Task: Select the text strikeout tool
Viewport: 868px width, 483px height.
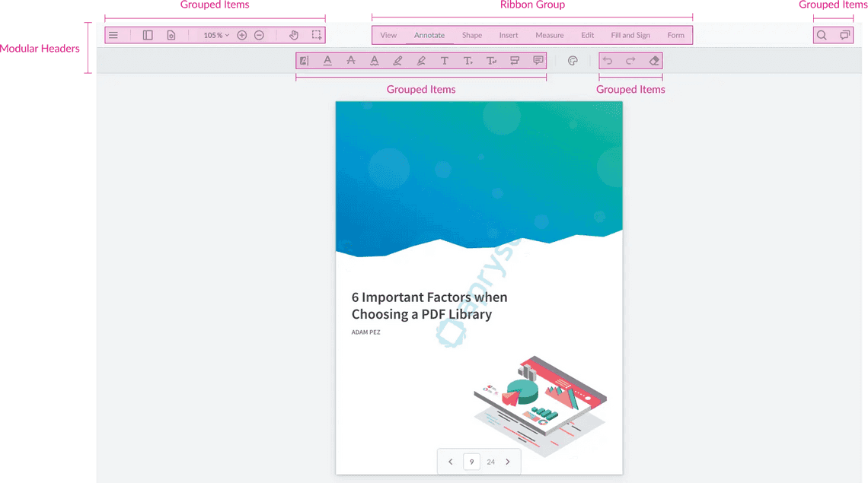Action: 351,61
